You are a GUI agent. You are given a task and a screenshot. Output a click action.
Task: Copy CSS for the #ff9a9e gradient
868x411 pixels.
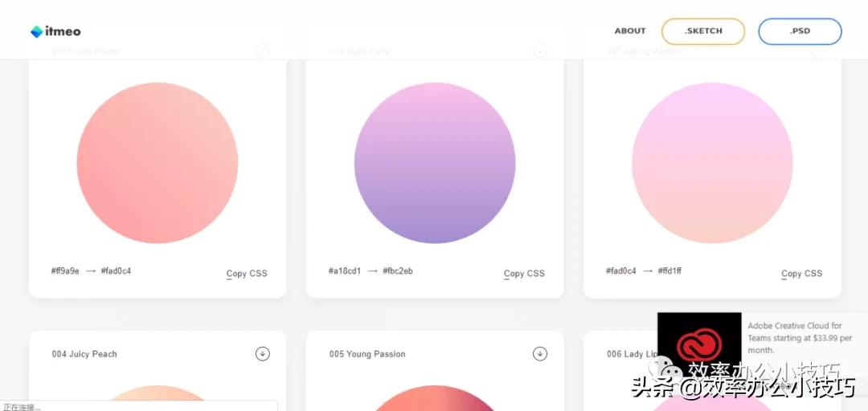[247, 273]
